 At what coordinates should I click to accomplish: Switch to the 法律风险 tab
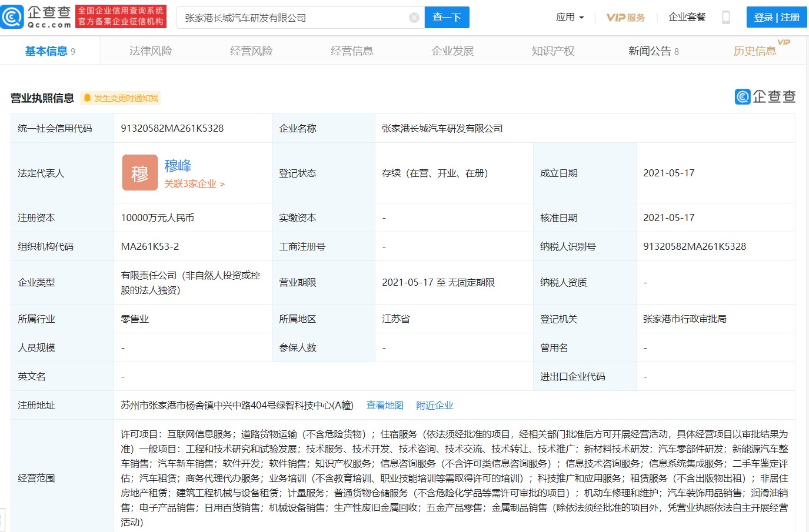(x=151, y=51)
